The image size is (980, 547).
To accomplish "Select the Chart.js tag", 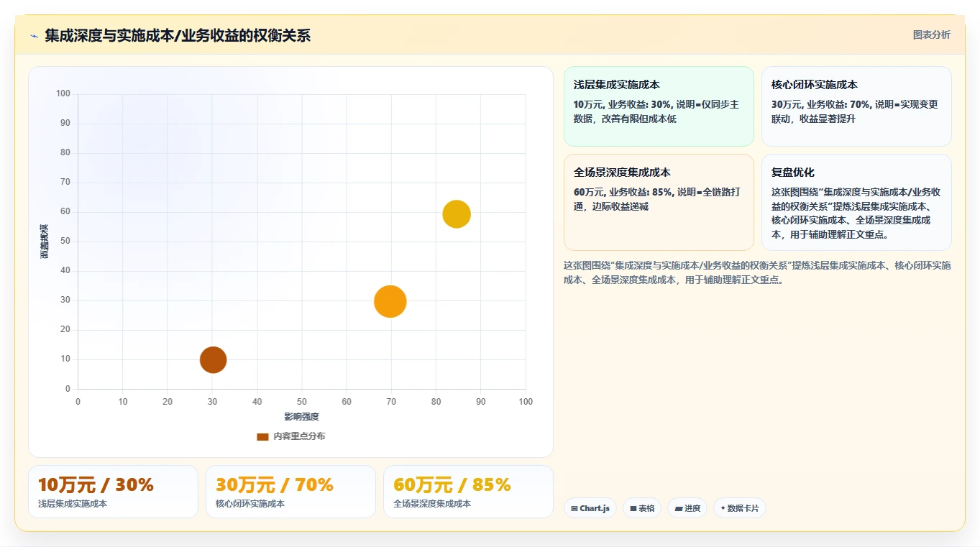I will tap(590, 508).
